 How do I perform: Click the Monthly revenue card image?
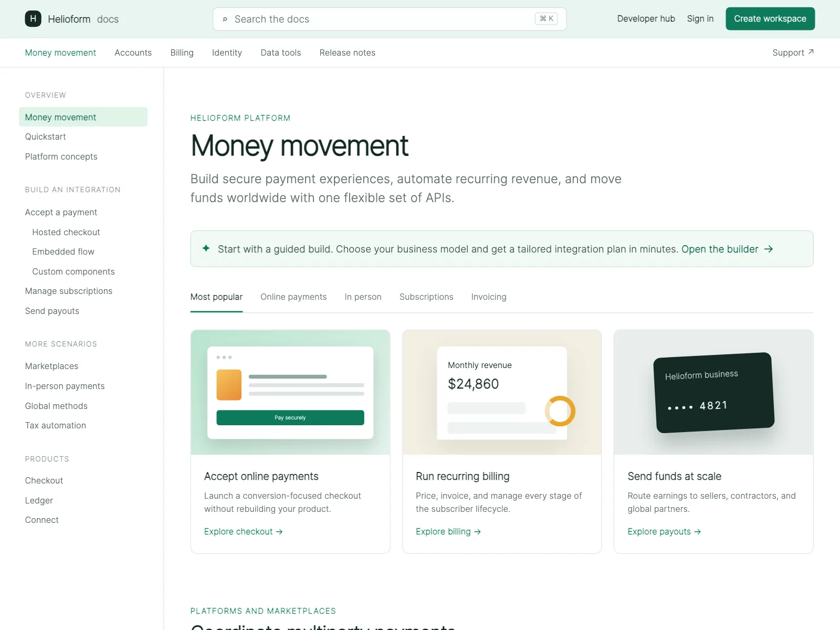pyautogui.click(x=502, y=392)
